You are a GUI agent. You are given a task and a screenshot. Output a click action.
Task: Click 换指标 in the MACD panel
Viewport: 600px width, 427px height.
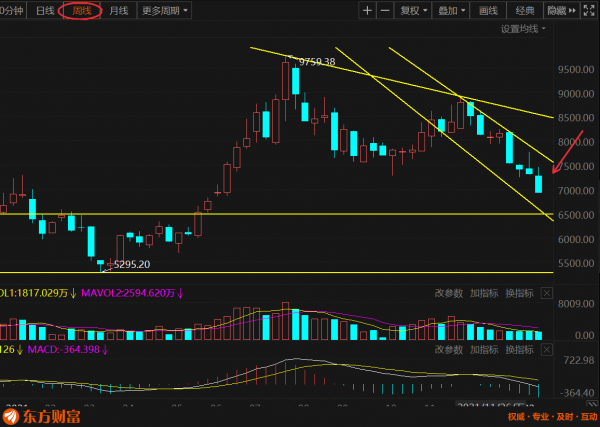(518, 350)
